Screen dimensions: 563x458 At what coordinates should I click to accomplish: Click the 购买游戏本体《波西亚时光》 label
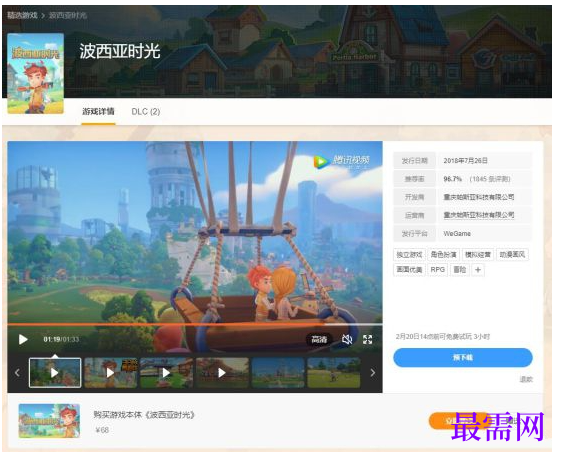pyautogui.click(x=144, y=415)
